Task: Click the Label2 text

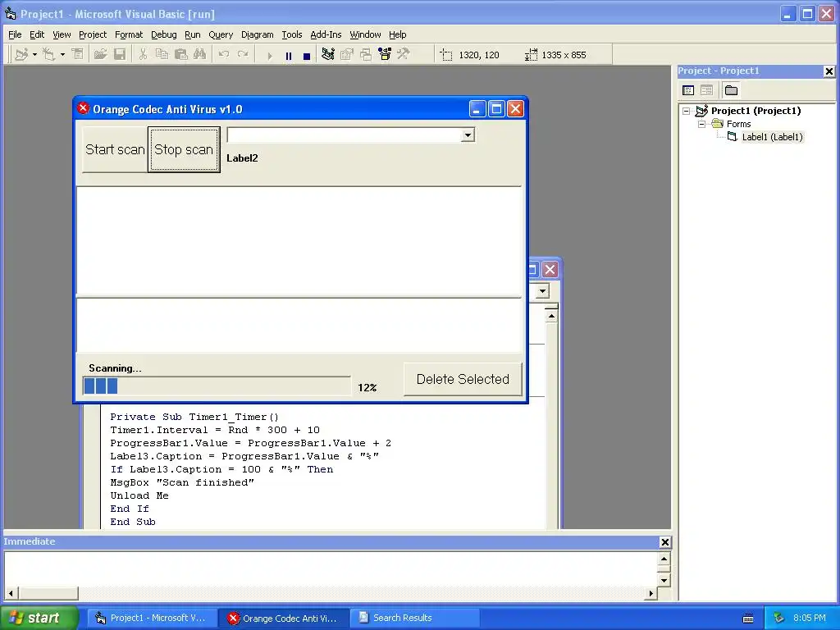Action: pyautogui.click(x=242, y=158)
